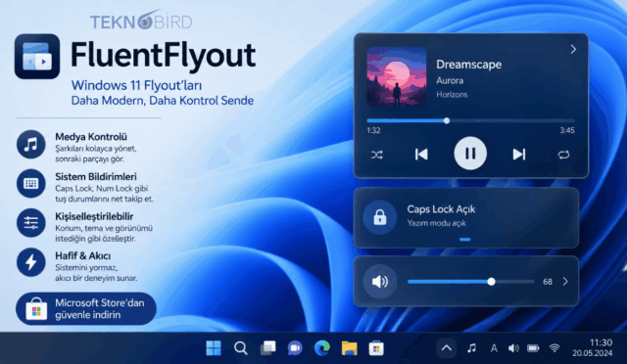Click the Caps Lock Açık notification text
Screen dimensions: 627x364
tap(441, 209)
